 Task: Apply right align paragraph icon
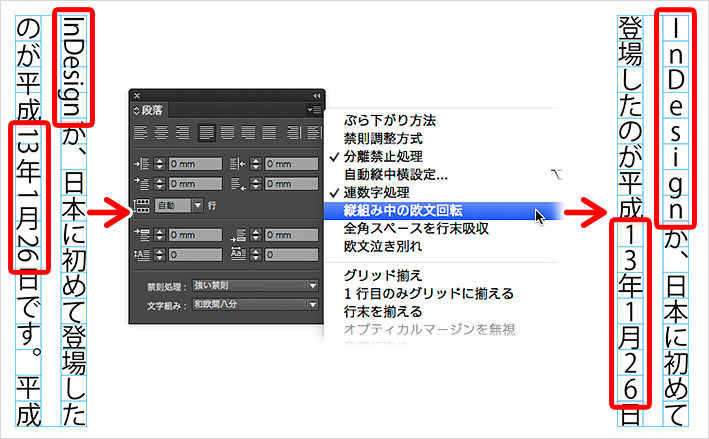click(x=182, y=133)
